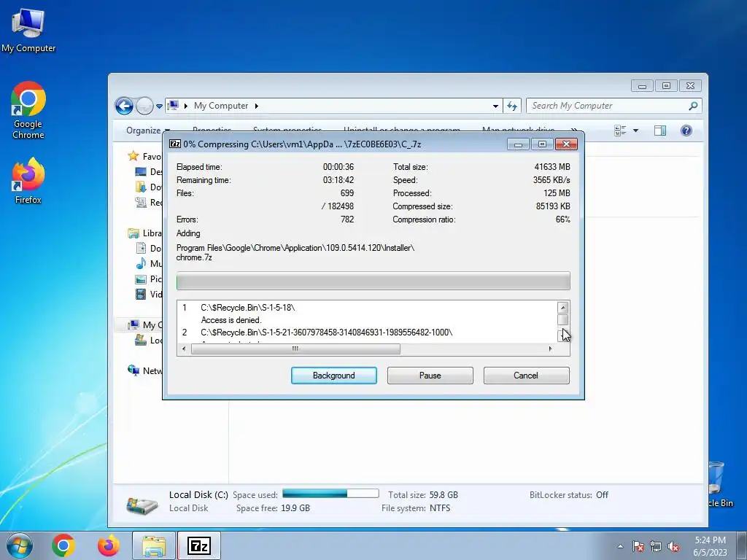Show more toolbar commands chevron
The width and height of the screenshot is (747, 560).
(x=573, y=130)
